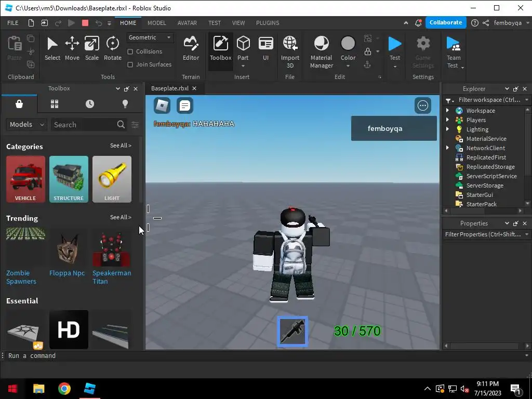Image resolution: width=532 pixels, height=399 pixels.
Task: Open the Geometric mode dropdown
Action: point(150,37)
